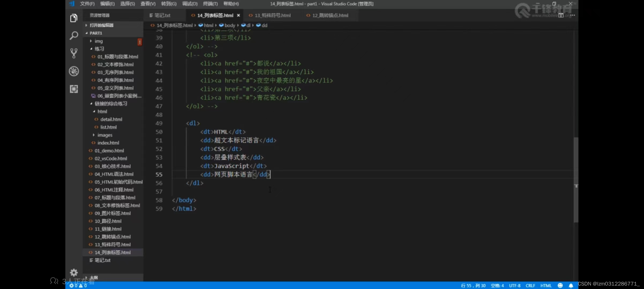The image size is (644, 289).
Task: Click line number 49 in gutter
Action: [159, 123]
